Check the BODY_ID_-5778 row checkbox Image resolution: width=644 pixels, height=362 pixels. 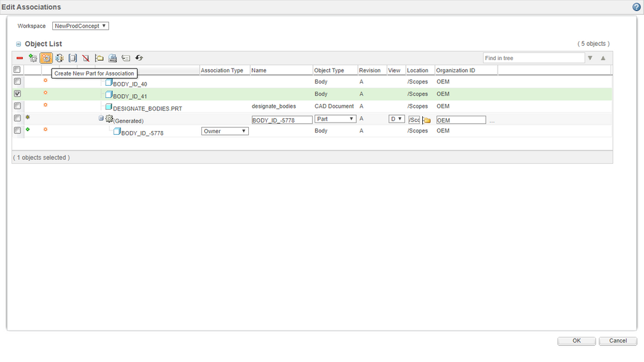17,130
